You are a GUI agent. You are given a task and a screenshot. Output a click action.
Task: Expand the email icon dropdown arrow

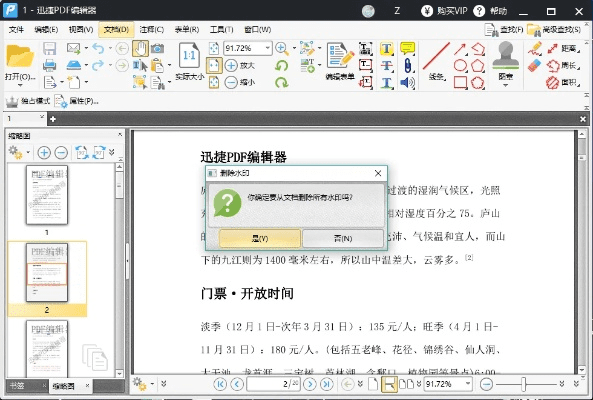[86, 48]
